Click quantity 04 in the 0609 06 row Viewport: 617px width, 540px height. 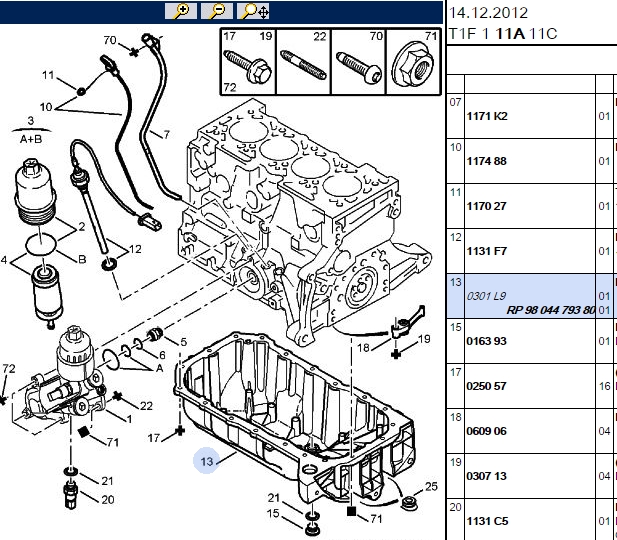604,431
